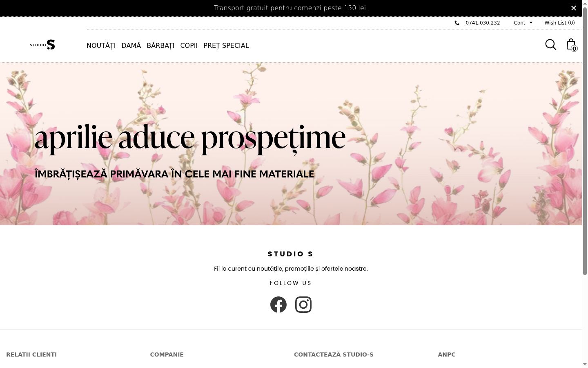
Task: Click the scrollbar down arrow
Action: (x=585, y=364)
